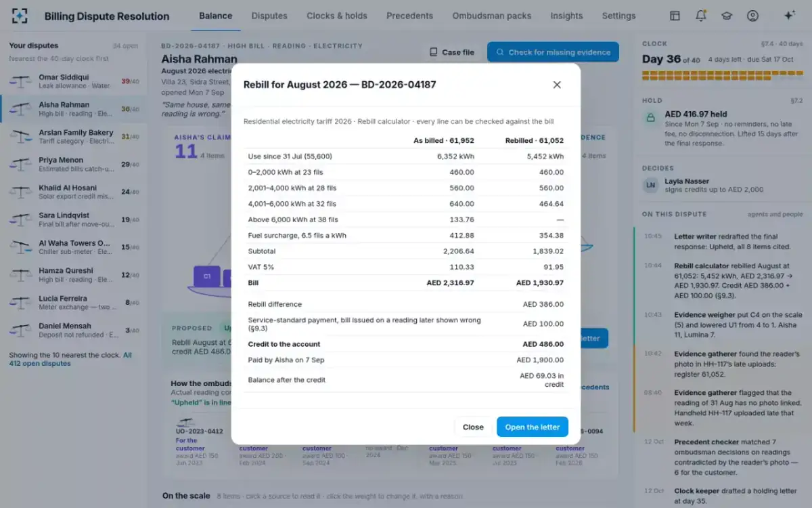Screen dimensions: 812x508
Task: Click the scale icon beside Sara Lindqvist
Action: pos(20,220)
